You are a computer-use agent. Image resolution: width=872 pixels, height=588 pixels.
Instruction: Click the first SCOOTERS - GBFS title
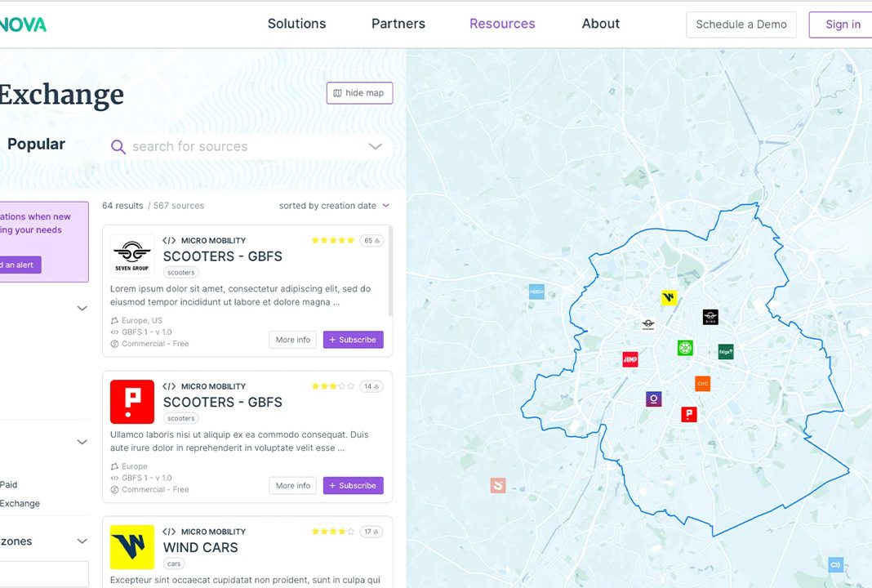(x=222, y=256)
